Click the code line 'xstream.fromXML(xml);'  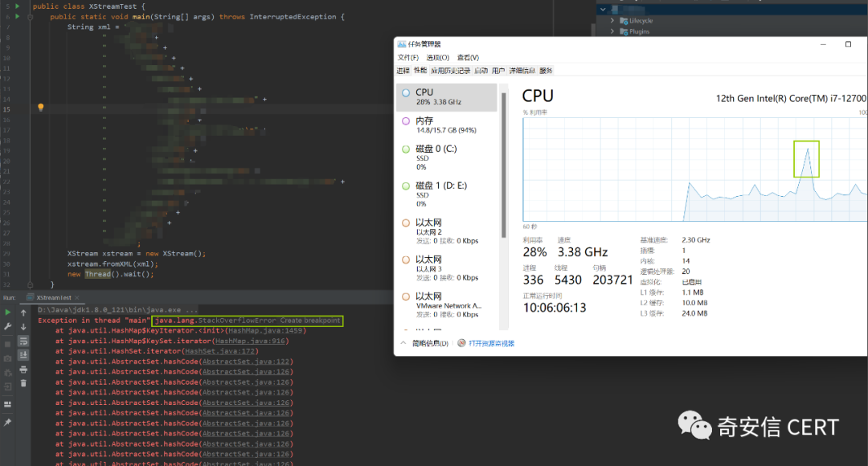tap(113, 264)
